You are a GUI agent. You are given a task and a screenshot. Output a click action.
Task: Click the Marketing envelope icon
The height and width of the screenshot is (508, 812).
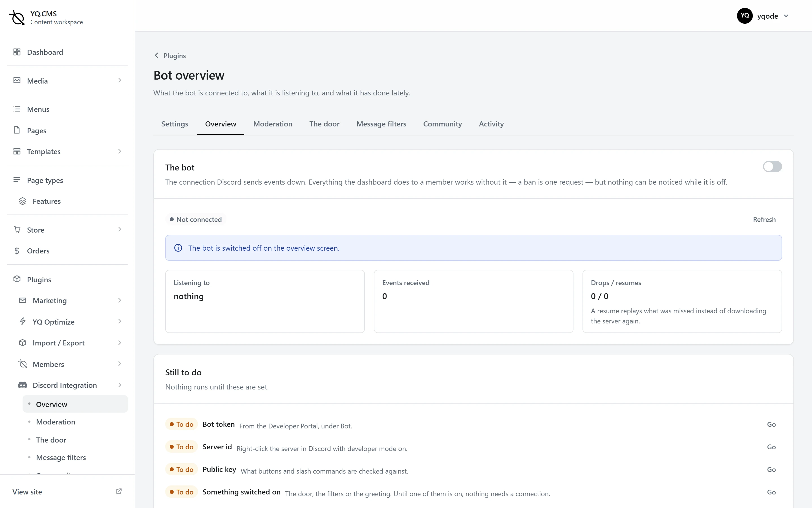[x=23, y=300]
